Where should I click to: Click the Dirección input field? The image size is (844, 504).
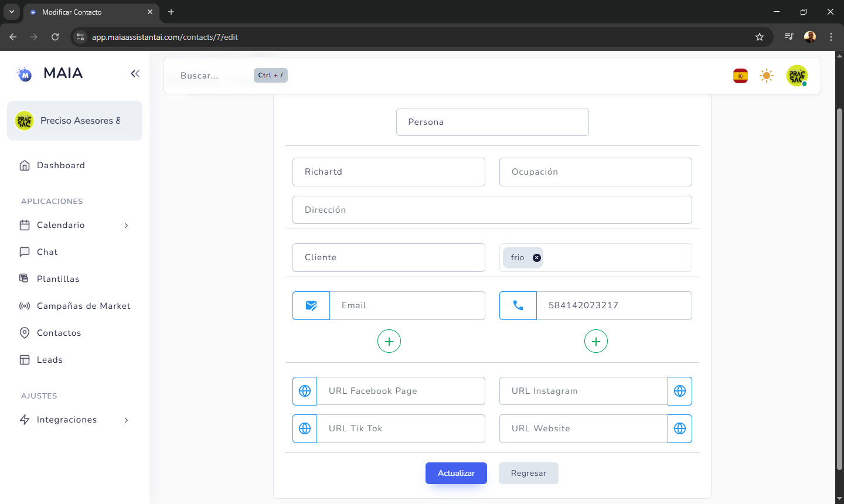coord(492,210)
